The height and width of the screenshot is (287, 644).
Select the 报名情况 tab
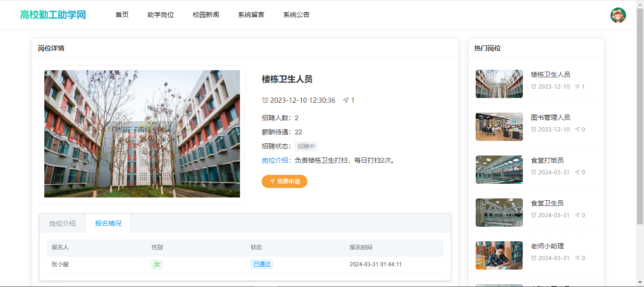coord(108,223)
